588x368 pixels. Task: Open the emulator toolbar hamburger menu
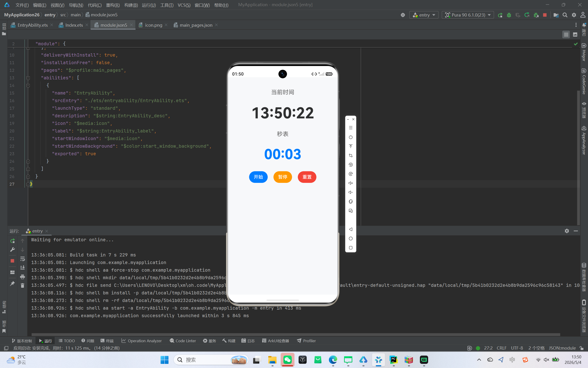tap(351, 127)
